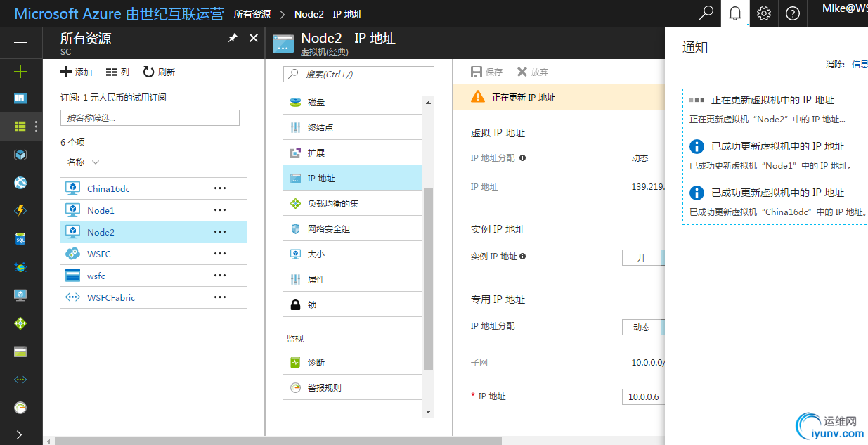868x445 pixels.
Task: Click Microsoft Azure portal title
Action: pyautogui.click(x=119, y=13)
